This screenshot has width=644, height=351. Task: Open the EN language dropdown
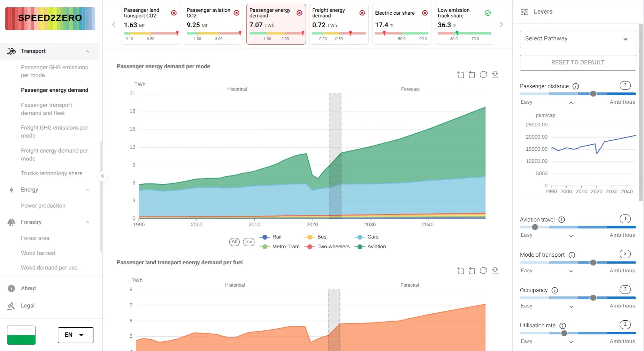point(75,335)
